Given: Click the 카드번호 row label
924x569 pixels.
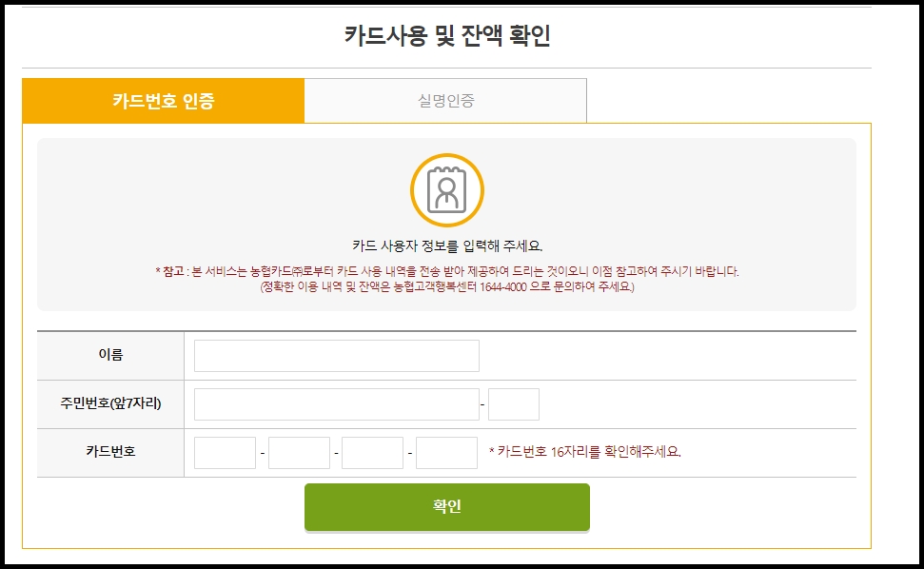Looking at the screenshot, I should coord(109,453).
